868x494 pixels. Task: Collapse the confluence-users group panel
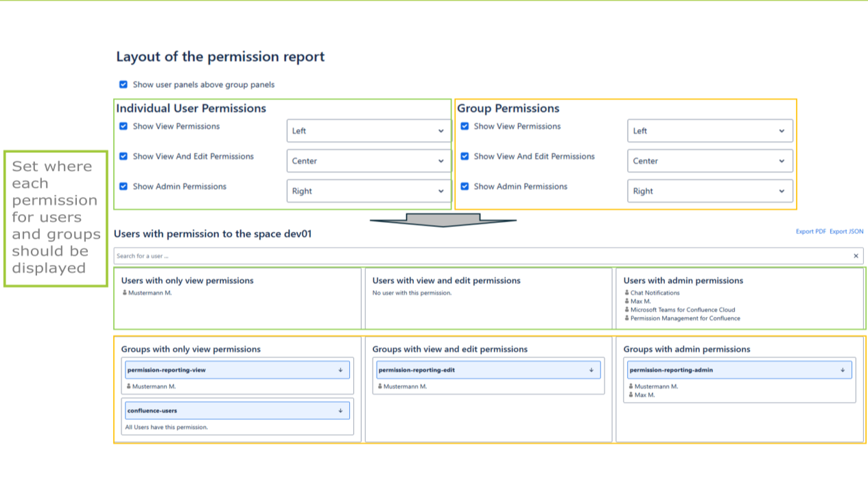pyautogui.click(x=237, y=411)
